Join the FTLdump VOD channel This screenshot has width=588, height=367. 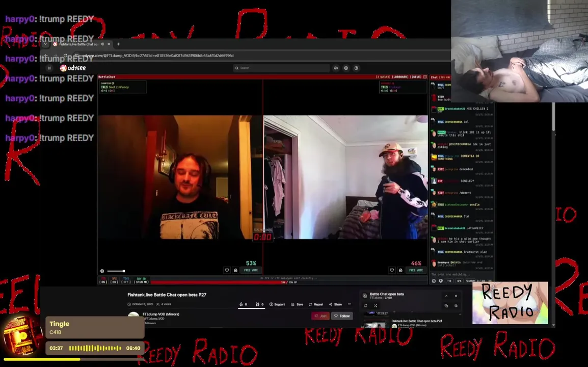click(320, 316)
